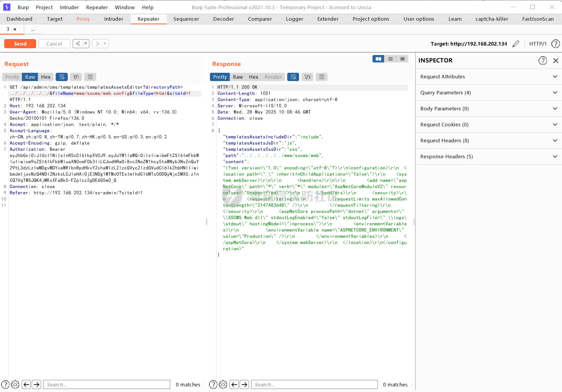Go to next match in Response search
The height and width of the screenshot is (392, 562).
point(244,384)
